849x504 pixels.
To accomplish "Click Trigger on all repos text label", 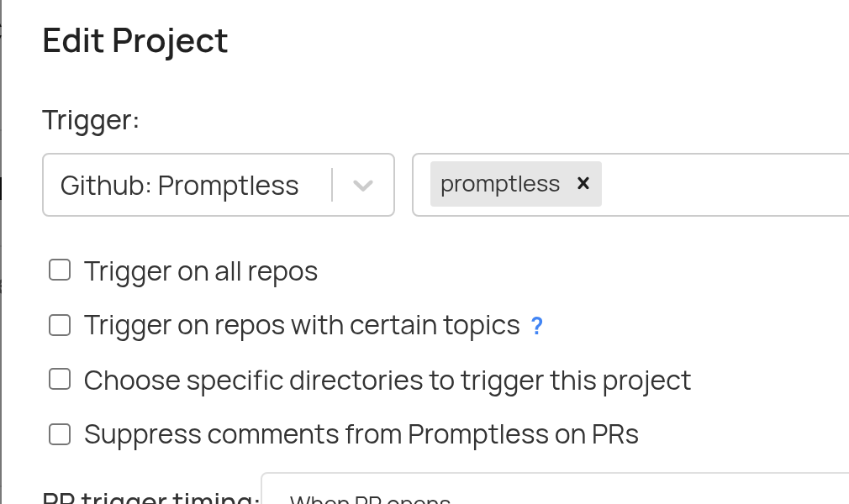I will coord(200,270).
